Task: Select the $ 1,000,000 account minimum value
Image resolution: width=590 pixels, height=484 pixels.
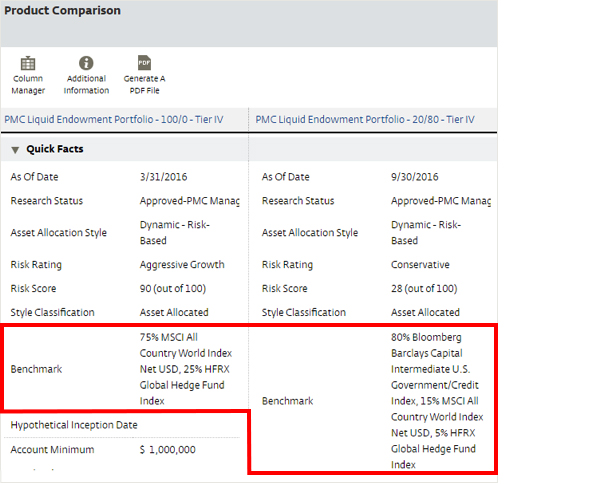Action: coord(167,450)
